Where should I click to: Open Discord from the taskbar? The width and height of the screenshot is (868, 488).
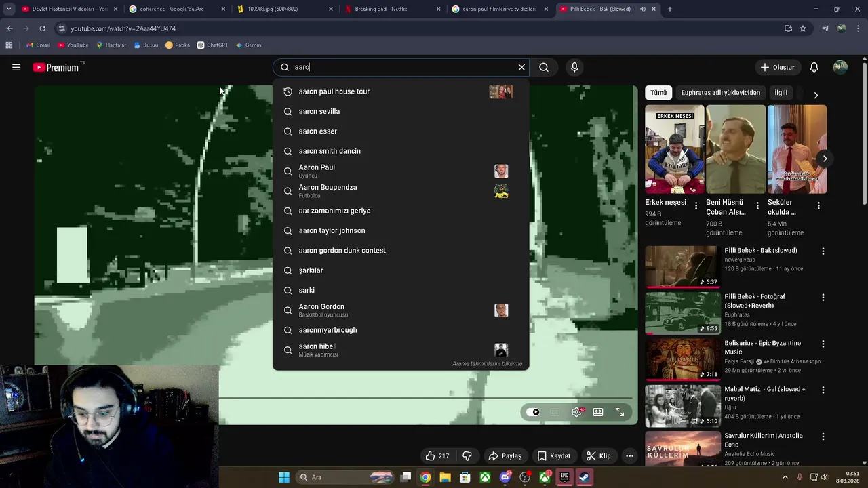tap(505, 477)
